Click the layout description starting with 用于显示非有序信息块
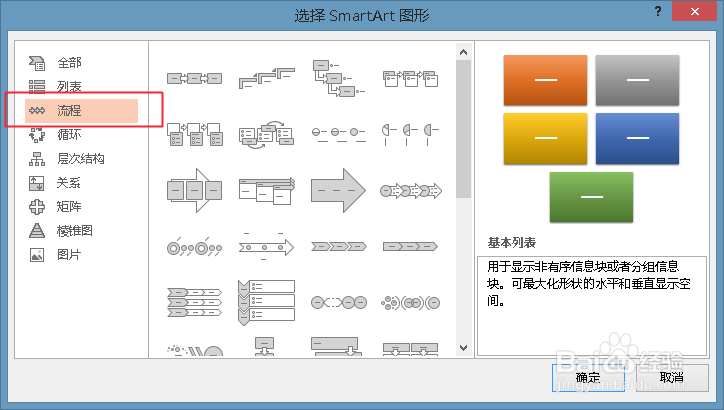The width and height of the screenshot is (724, 410). click(589, 283)
